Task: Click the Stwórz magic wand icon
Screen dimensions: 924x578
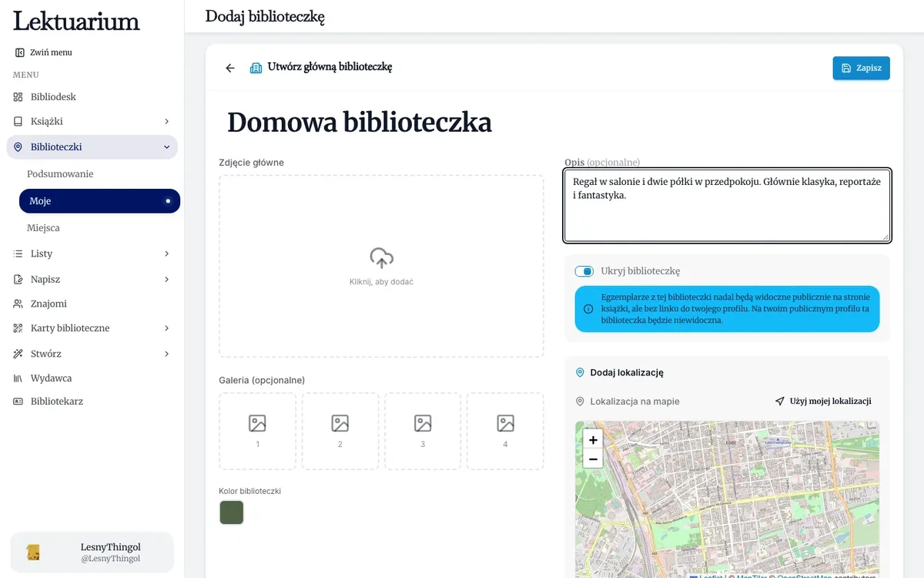Action: 18,354
